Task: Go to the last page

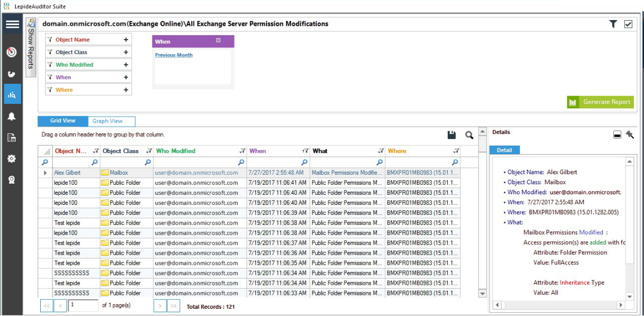Action: click(x=174, y=306)
